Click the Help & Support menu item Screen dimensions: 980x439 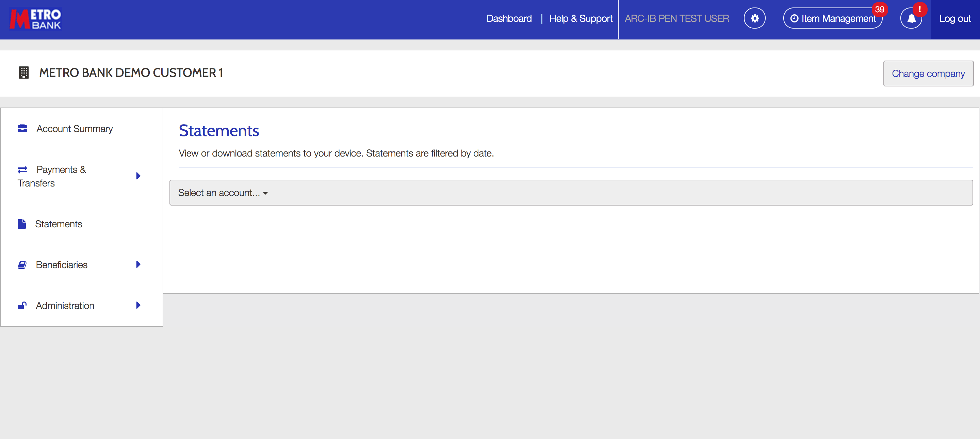tap(581, 18)
